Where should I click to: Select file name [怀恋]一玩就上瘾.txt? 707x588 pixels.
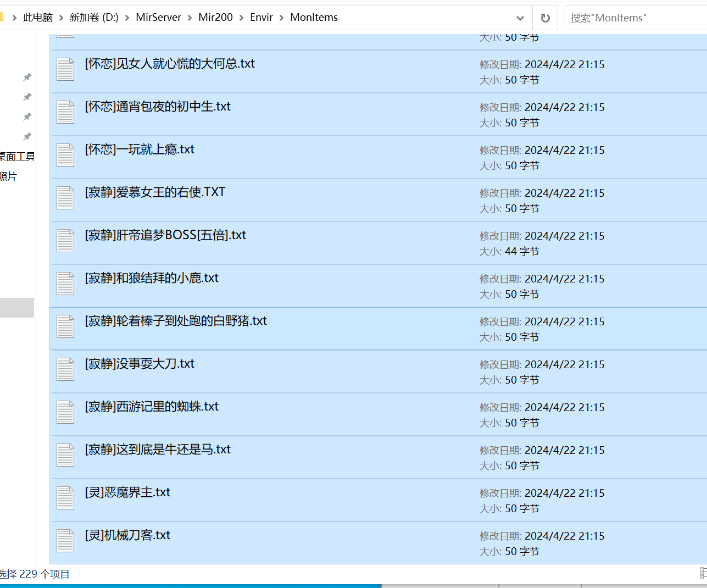pos(140,149)
